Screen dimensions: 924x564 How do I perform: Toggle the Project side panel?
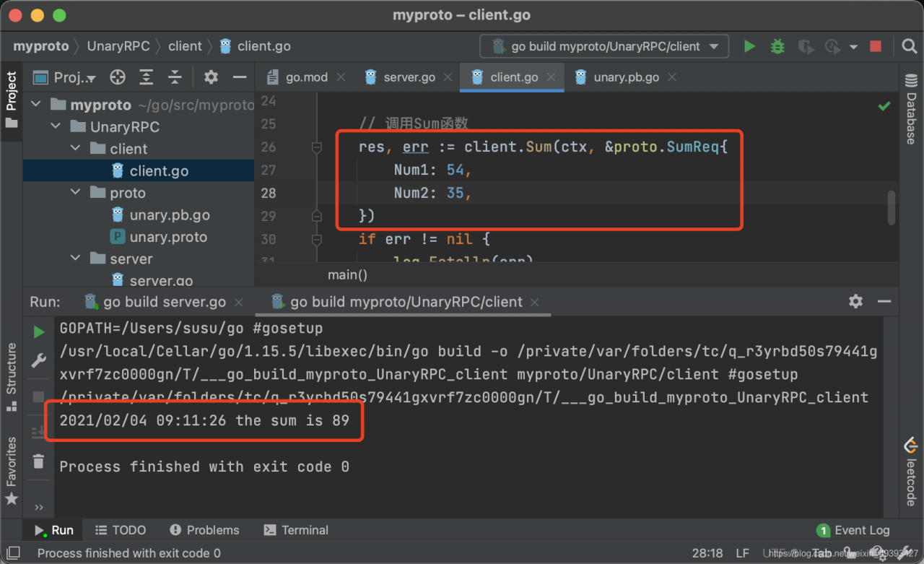click(x=11, y=100)
